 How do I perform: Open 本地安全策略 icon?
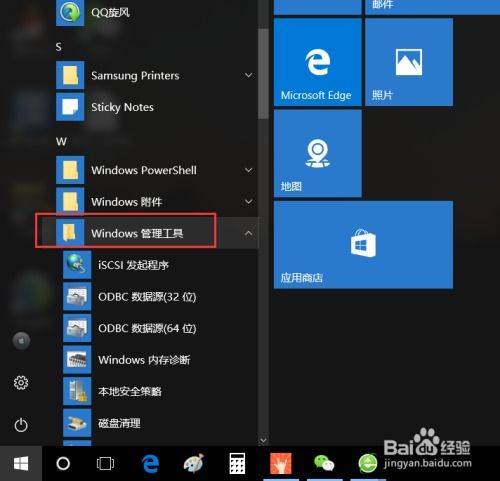tap(77, 391)
